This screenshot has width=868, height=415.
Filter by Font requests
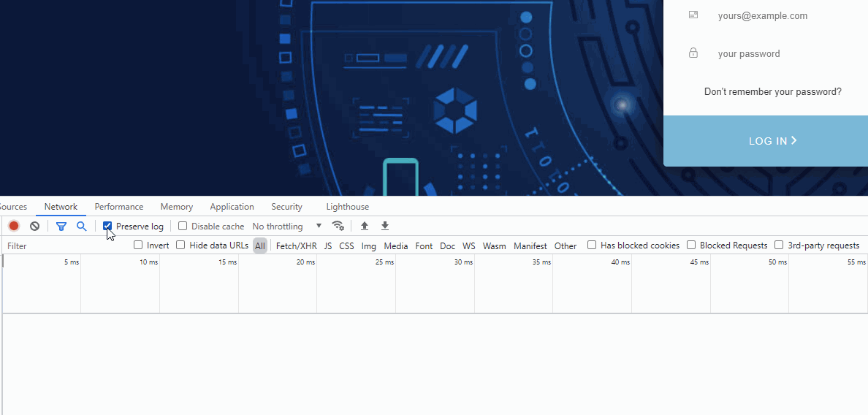click(x=424, y=245)
